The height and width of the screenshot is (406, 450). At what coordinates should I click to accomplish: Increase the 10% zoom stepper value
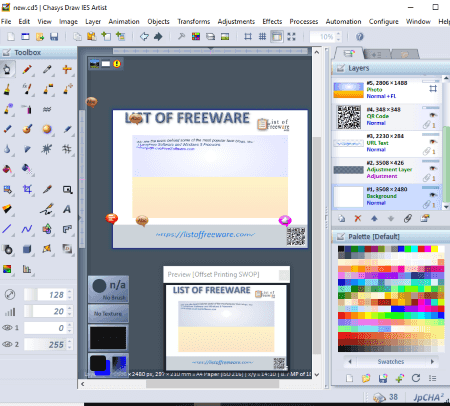(339, 34)
